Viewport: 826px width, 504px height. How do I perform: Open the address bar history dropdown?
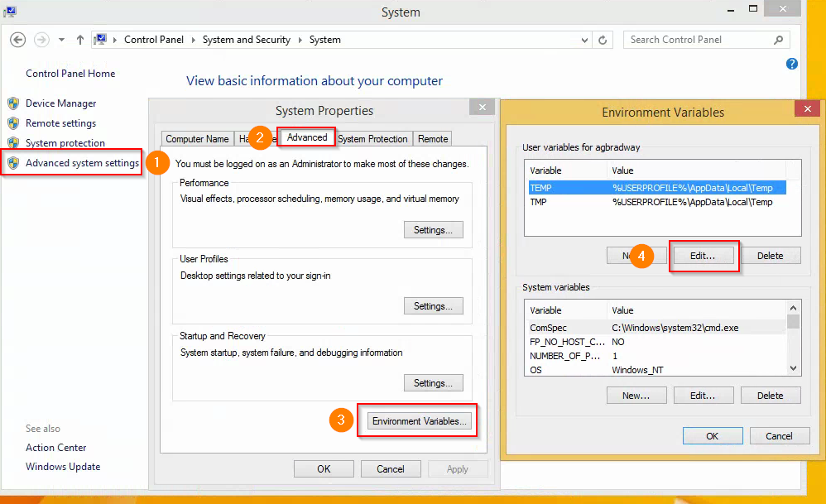click(x=584, y=40)
